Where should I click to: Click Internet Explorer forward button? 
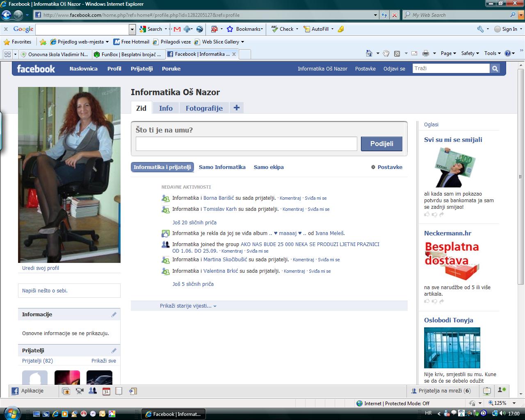(x=18, y=15)
